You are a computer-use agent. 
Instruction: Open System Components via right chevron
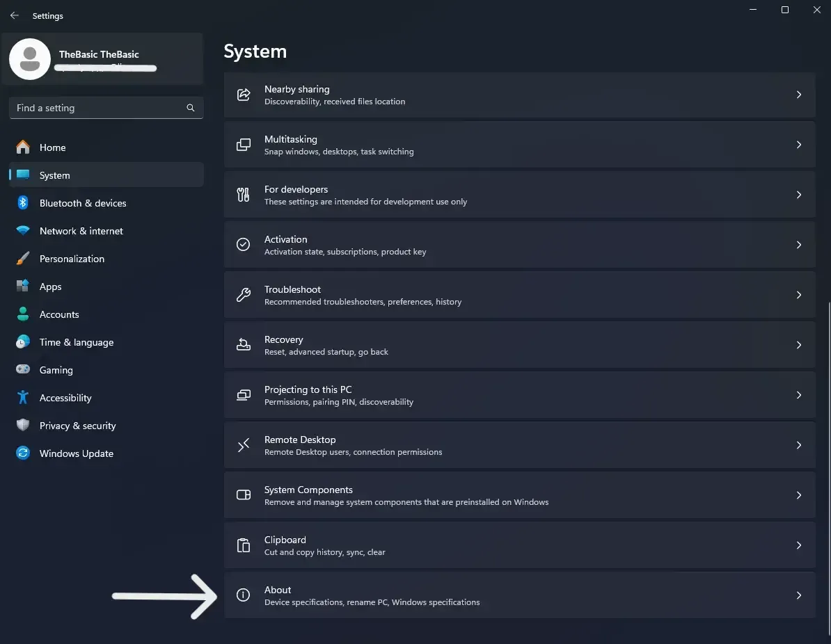coord(799,495)
